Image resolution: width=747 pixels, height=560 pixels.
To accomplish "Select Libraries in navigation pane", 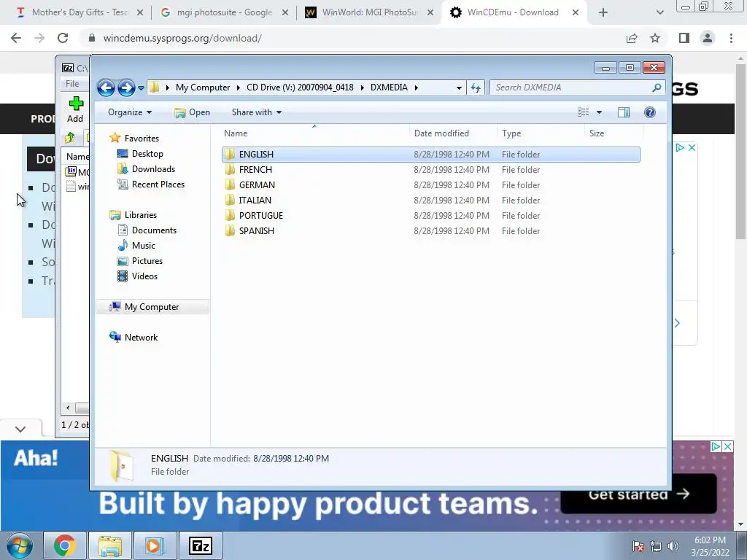I will click(x=141, y=215).
